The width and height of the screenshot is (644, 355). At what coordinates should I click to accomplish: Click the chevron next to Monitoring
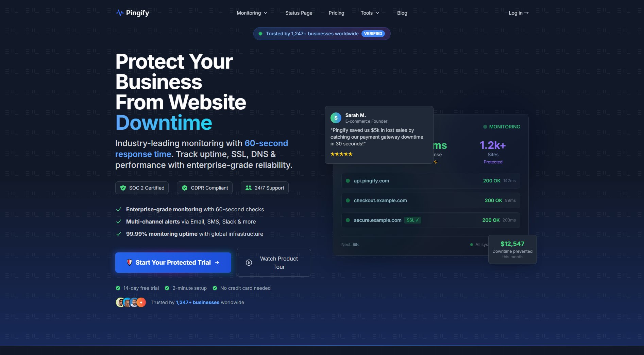pyautogui.click(x=266, y=13)
